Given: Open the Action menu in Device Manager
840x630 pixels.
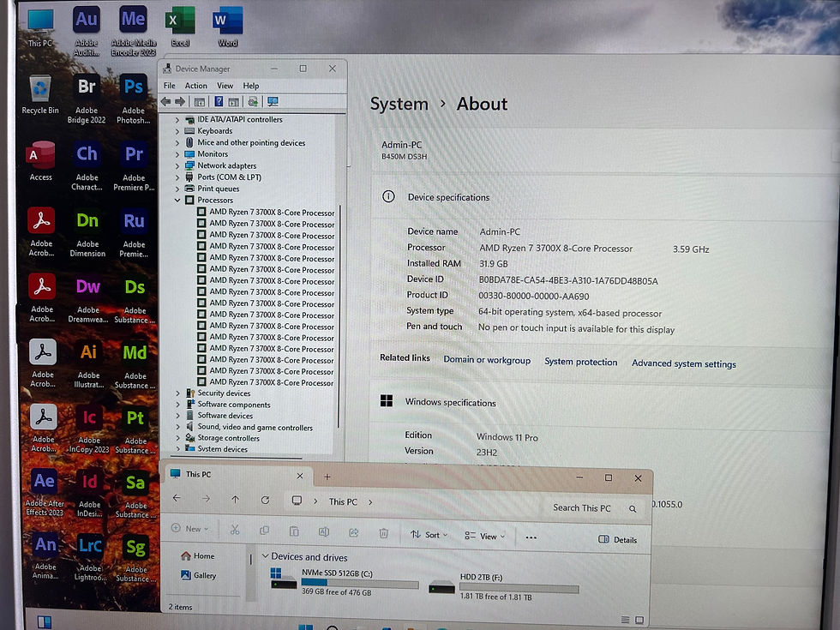Looking at the screenshot, I should (x=195, y=86).
